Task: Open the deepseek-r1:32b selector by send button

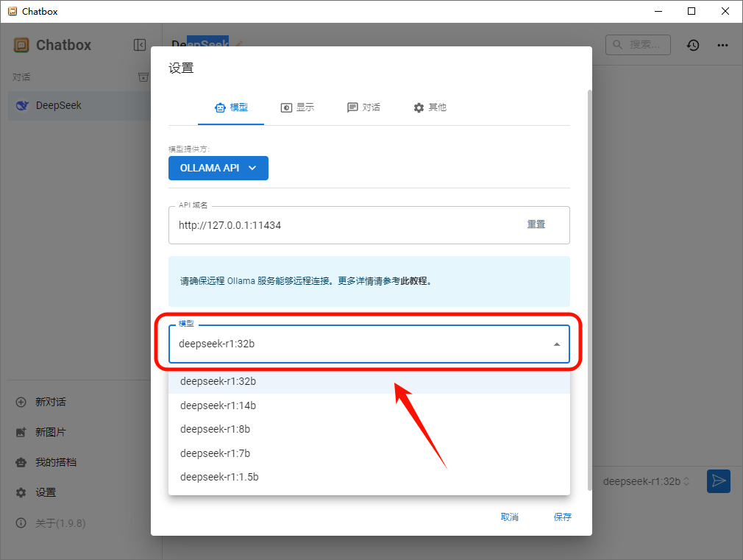Action: tap(646, 481)
